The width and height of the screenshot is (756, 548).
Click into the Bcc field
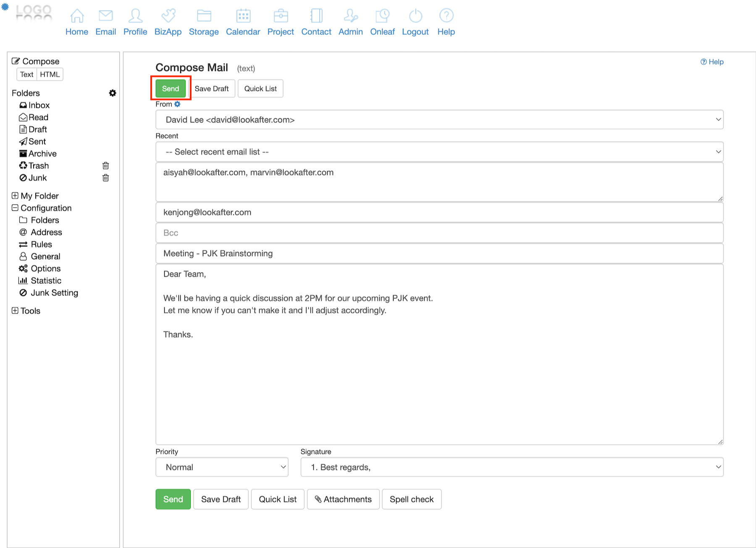[439, 233]
